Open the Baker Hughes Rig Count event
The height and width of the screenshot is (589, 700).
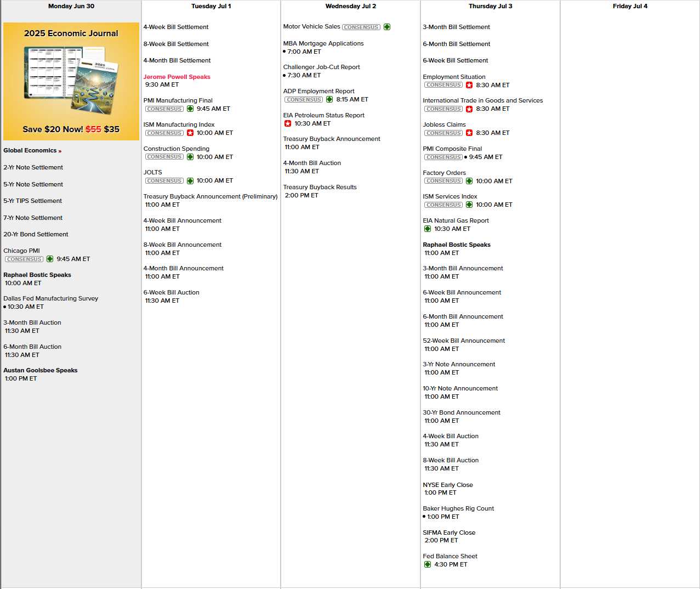(x=458, y=508)
